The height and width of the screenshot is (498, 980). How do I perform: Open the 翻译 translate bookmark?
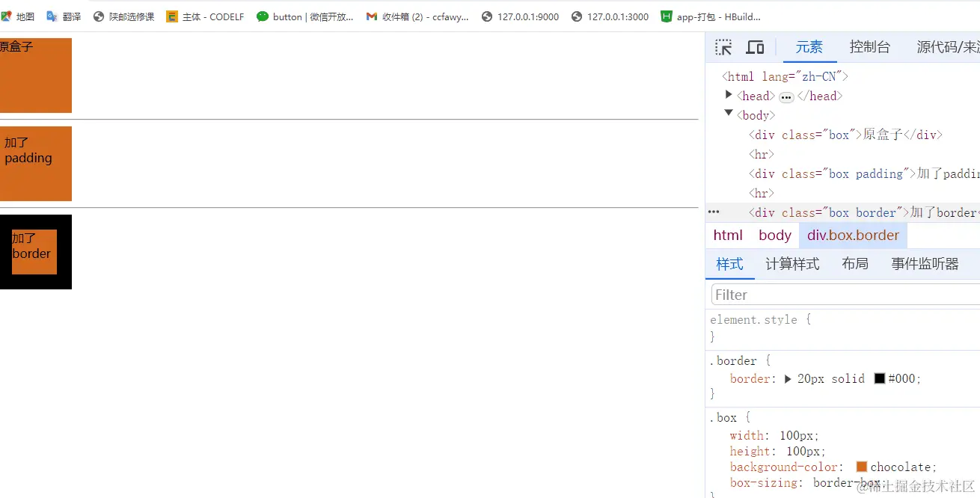tap(64, 16)
